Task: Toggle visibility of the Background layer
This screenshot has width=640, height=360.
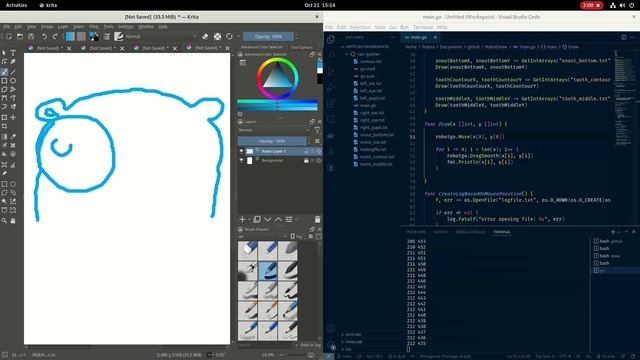Action: pyautogui.click(x=241, y=160)
